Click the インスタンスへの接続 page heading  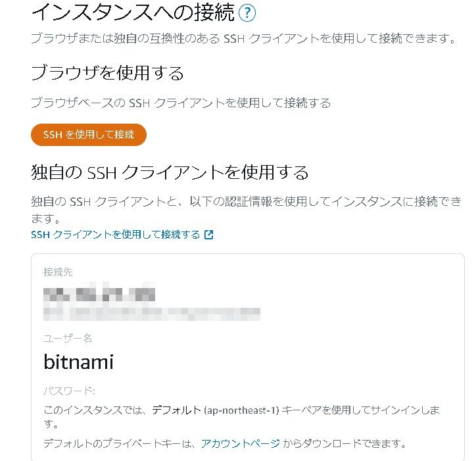(133, 12)
